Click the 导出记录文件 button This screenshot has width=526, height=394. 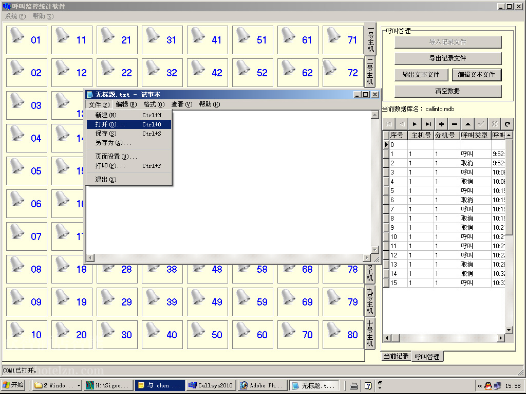click(448, 58)
